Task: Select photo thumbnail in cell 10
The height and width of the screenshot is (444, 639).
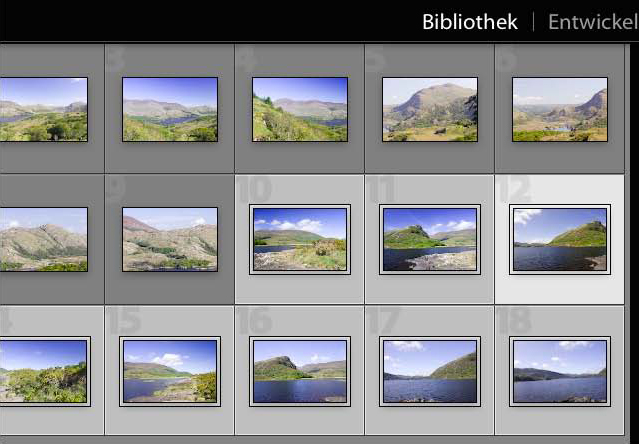Action: (300, 240)
